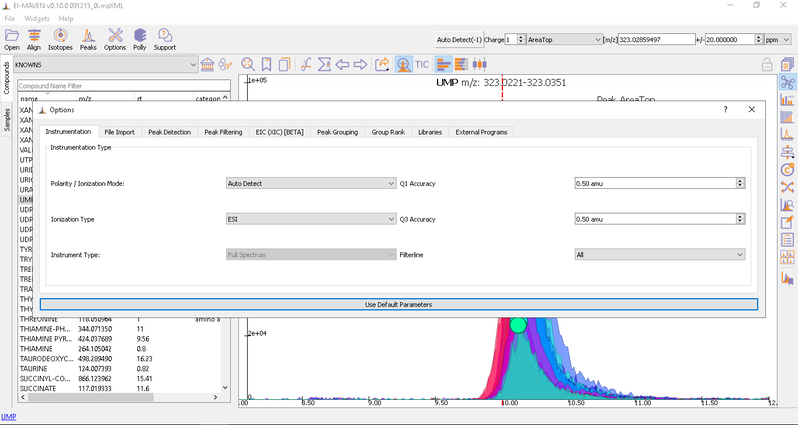Toggle the focus-on-peak magnifier button
The image size is (798, 425).
[x=404, y=65]
